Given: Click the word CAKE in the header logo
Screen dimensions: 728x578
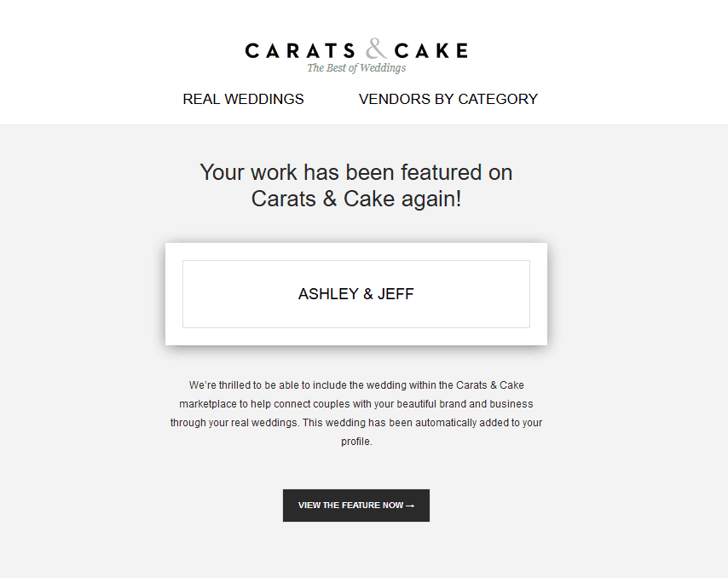Looking at the screenshot, I should coord(431,50).
